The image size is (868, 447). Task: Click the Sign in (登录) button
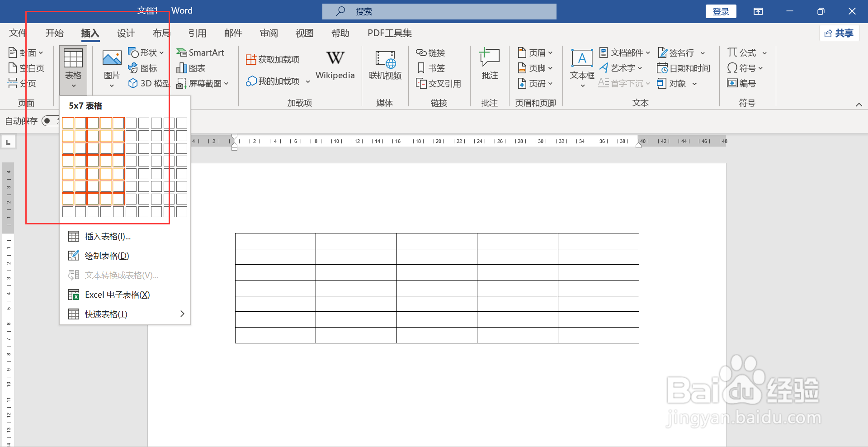721,11
